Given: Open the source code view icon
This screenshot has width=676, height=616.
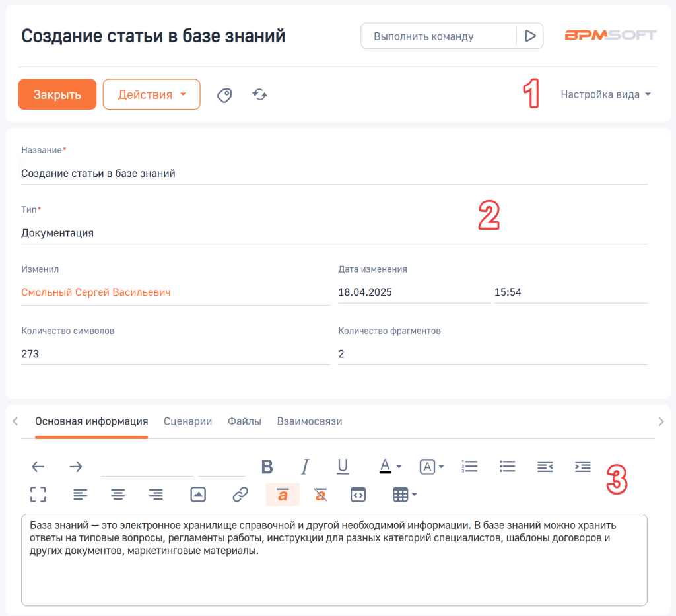Looking at the screenshot, I should click(358, 495).
